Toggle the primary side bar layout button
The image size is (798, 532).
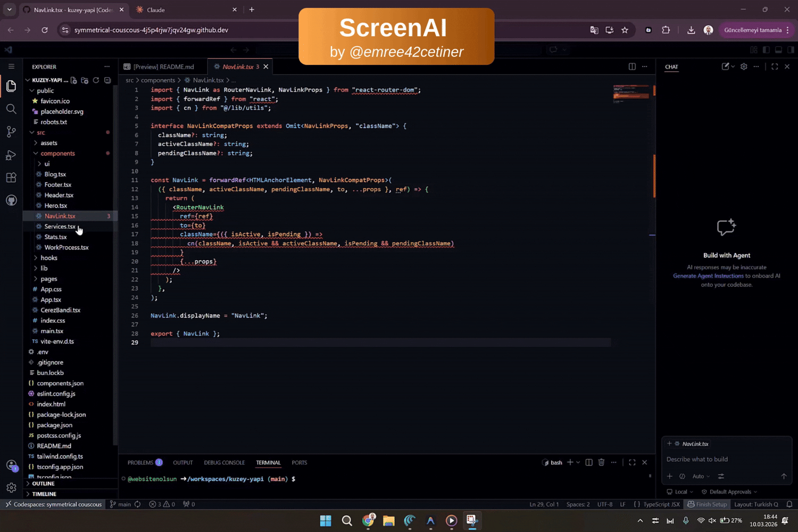tap(766, 49)
